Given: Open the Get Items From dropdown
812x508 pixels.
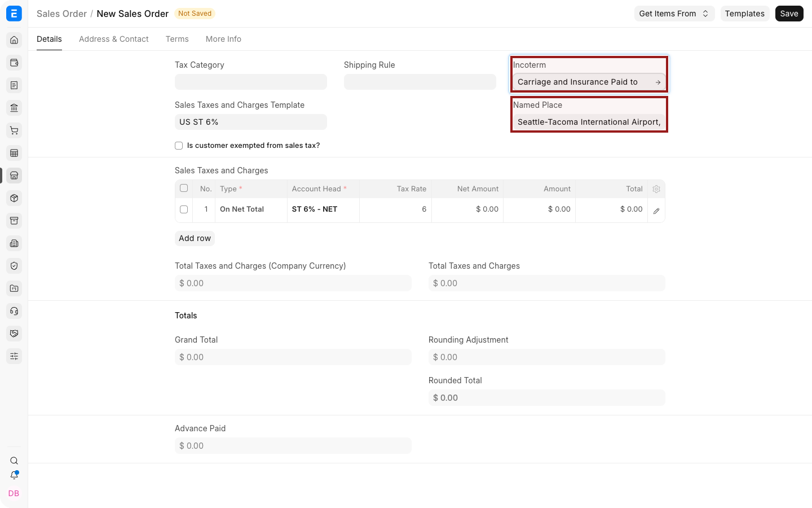Looking at the screenshot, I should pos(674,14).
